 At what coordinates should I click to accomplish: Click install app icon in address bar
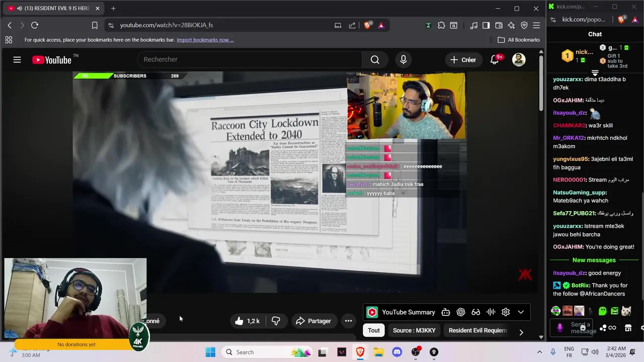coord(338,25)
